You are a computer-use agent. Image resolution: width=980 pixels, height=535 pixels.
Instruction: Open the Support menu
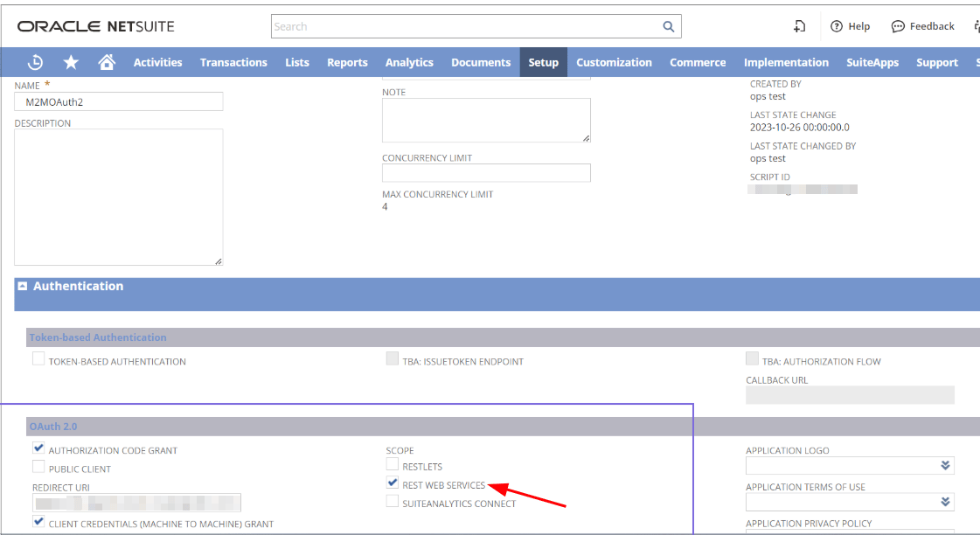(x=937, y=62)
